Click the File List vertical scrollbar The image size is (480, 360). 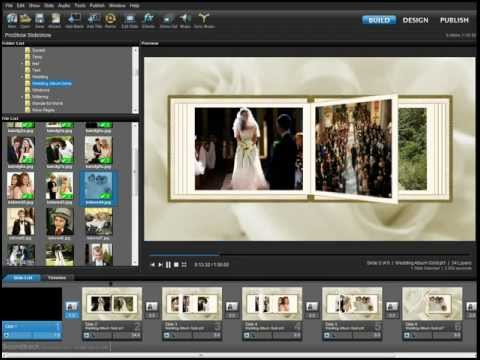[135, 194]
